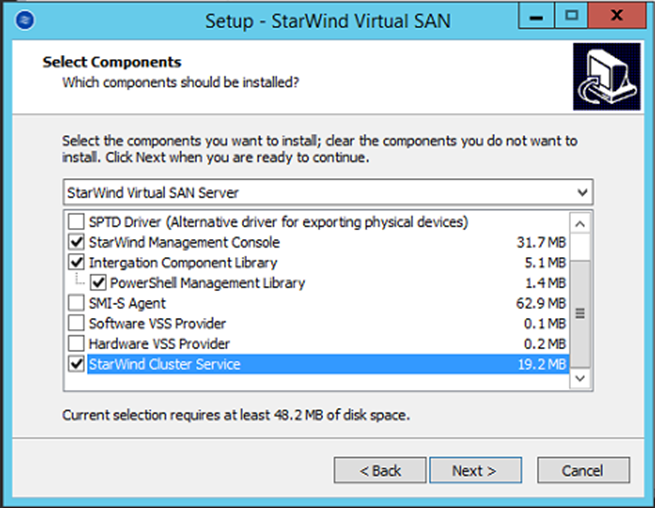This screenshot has width=655, height=508.
Task: Close the Setup window
Action: (x=617, y=17)
